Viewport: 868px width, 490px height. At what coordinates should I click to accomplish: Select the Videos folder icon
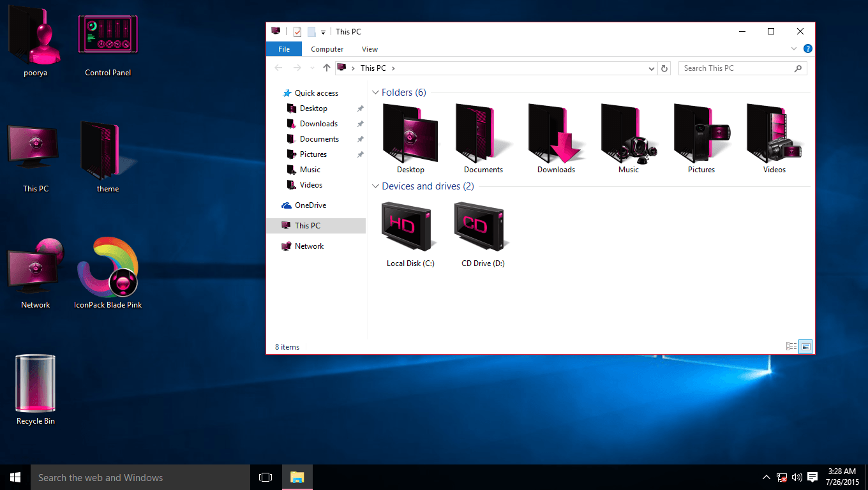pos(774,134)
